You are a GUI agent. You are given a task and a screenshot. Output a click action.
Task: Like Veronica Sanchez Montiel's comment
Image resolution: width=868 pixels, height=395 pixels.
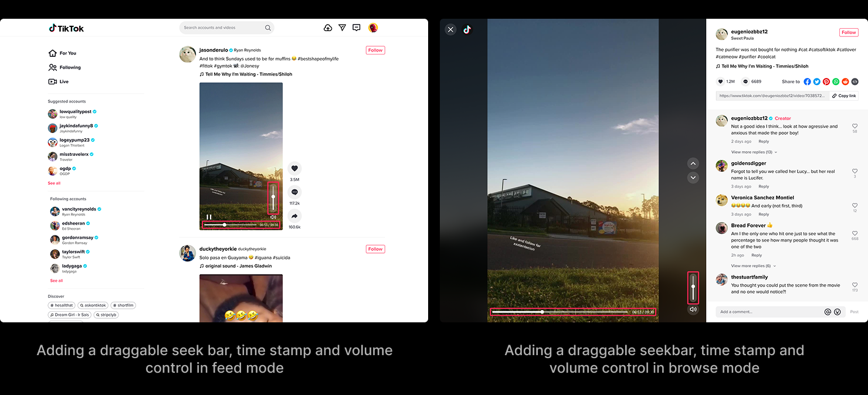click(x=855, y=206)
